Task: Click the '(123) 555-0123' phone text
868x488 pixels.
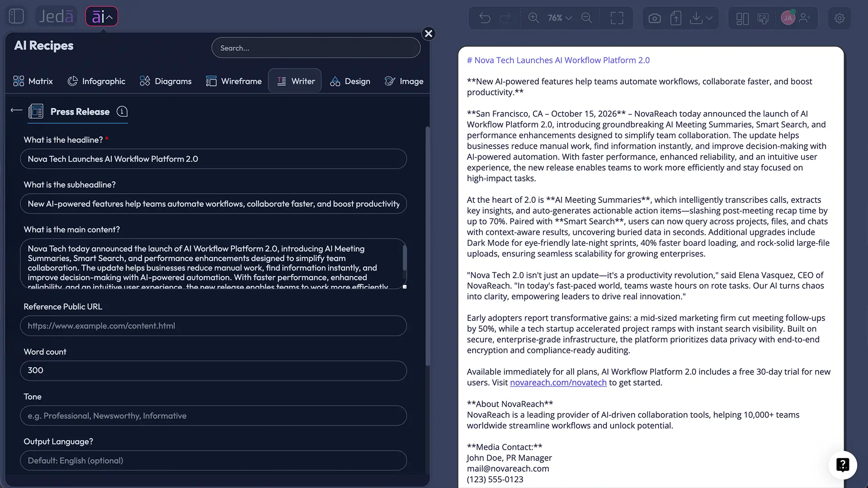Action: [495, 479]
